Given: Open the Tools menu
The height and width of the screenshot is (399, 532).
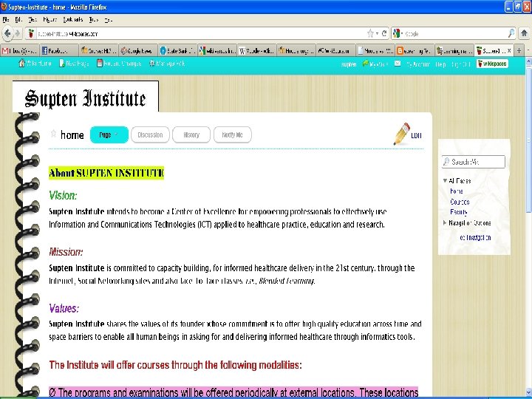Looking at the screenshot, I should (x=94, y=20).
